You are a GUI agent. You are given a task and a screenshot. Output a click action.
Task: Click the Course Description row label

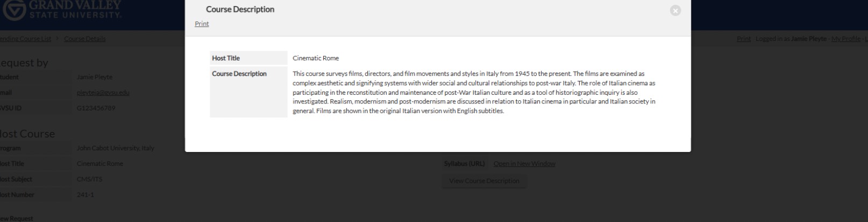click(x=239, y=74)
